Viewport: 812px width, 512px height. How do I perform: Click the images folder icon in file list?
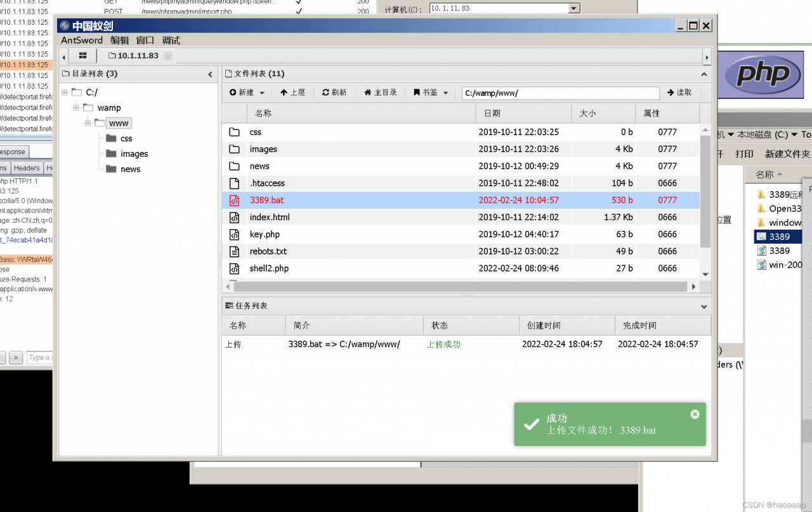(x=234, y=149)
